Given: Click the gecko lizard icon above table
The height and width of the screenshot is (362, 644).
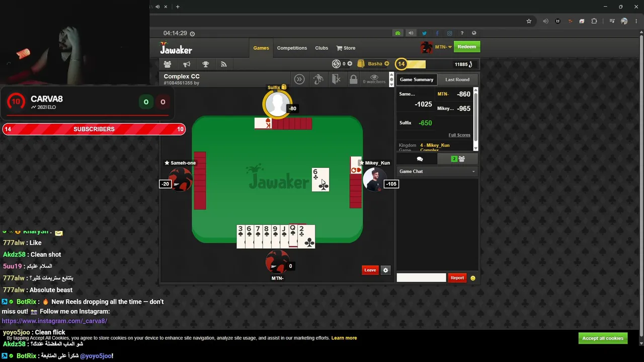Looking at the screenshot, I should 318,79.
